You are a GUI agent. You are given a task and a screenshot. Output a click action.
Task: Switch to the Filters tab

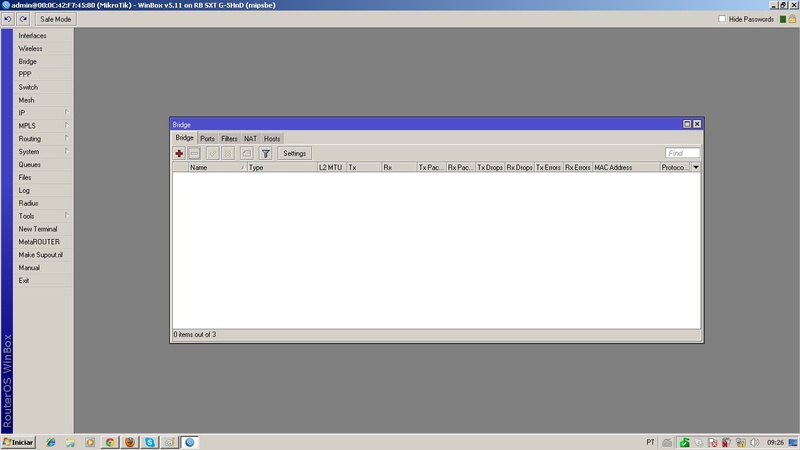click(x=229, y=139)
